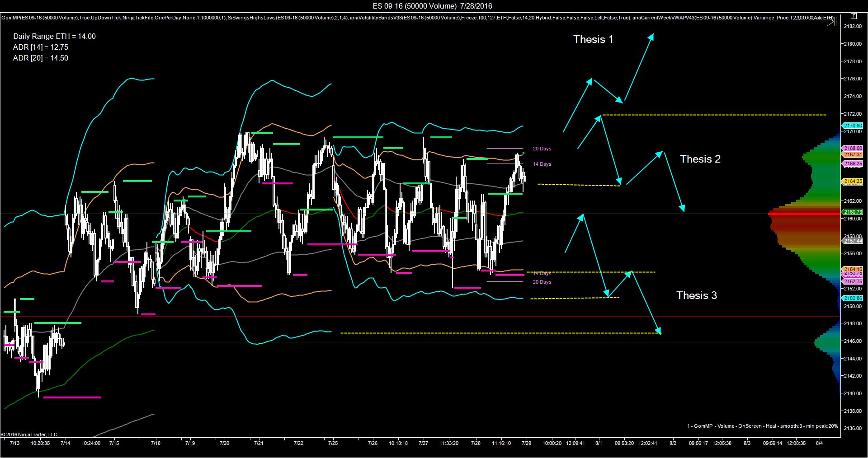The image size is (868, 458).
Task: Click the 10:28:35 time axis label
Action: (40, 443)
